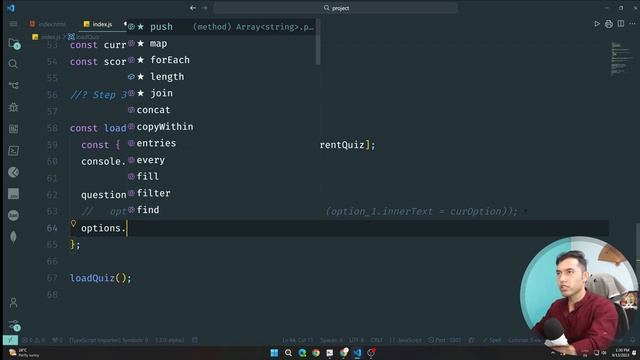The image size is (640, 360).
Task: Open the Manage gear at activity bar bottom
Action: click(13, 324)
